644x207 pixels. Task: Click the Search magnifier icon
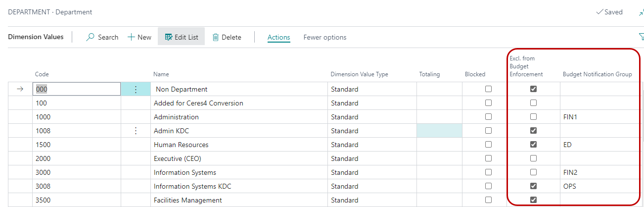[x=91, y=37]
